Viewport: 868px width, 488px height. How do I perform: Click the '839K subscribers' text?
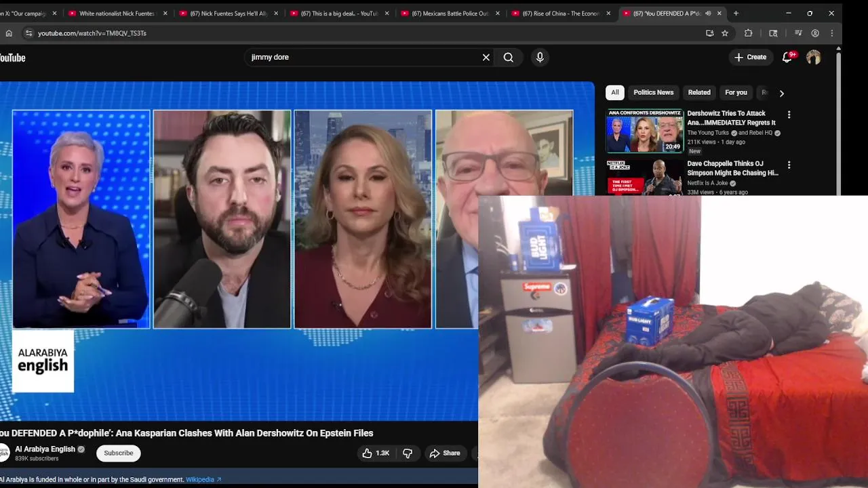37,459
